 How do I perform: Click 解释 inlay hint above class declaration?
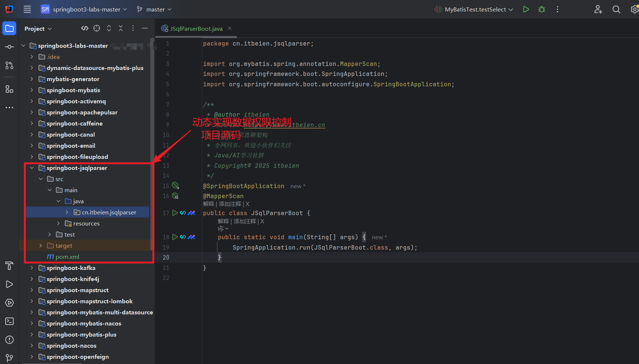tap(209, 204)
